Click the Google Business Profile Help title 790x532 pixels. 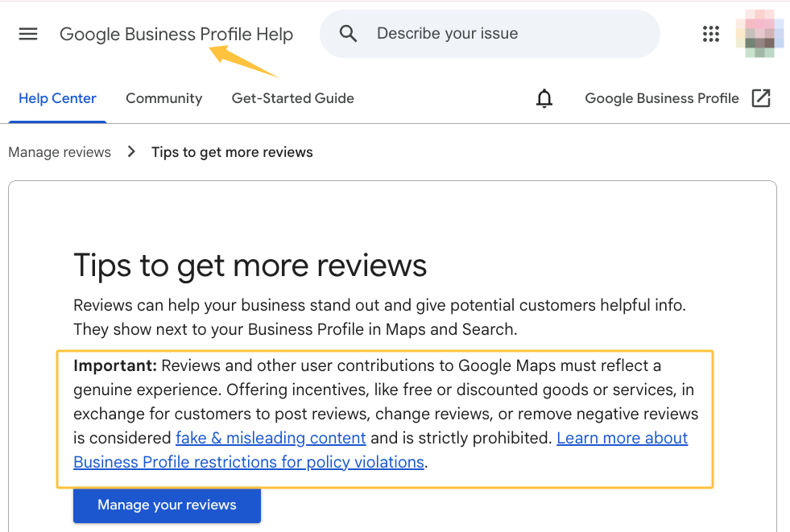tap(176, 35)
